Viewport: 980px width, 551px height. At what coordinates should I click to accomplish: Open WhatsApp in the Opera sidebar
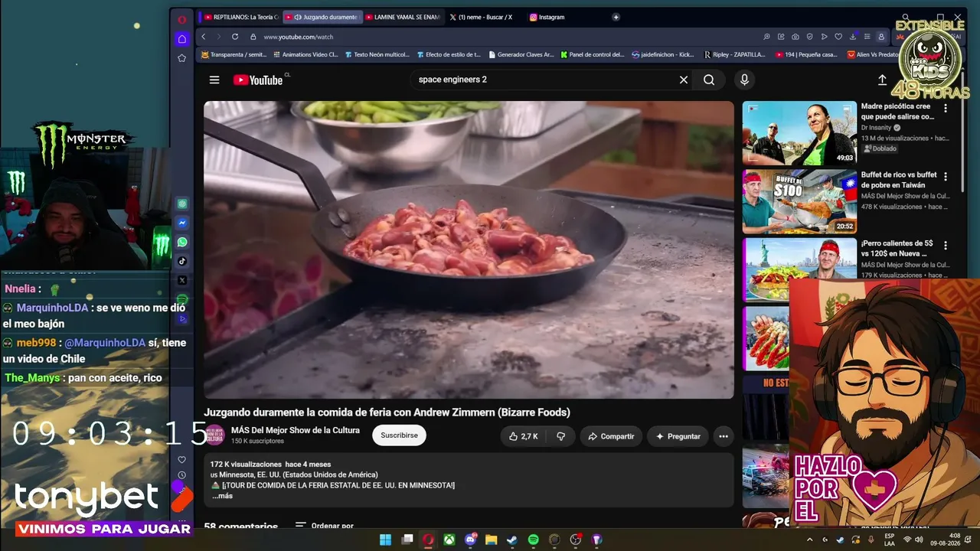point(182,242)
